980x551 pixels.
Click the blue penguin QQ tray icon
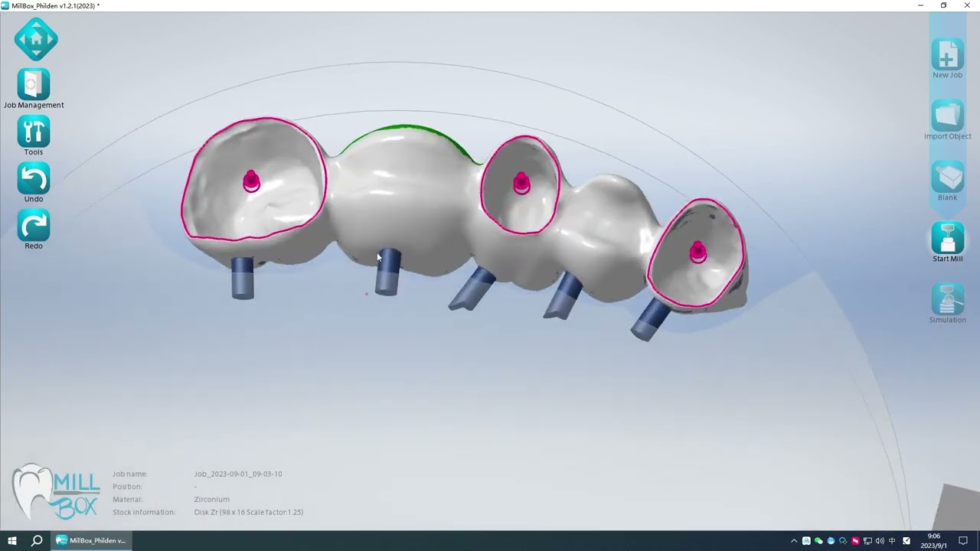[831, 541]
